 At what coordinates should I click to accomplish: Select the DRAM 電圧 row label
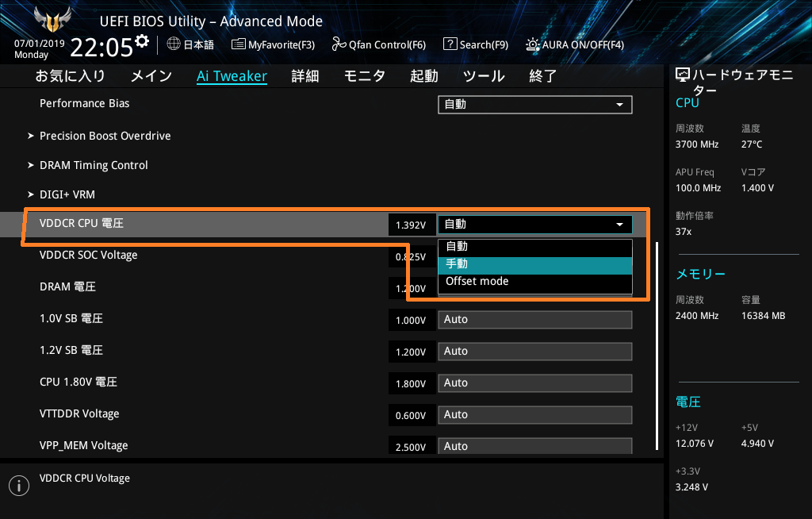click(x=68, y=286)
